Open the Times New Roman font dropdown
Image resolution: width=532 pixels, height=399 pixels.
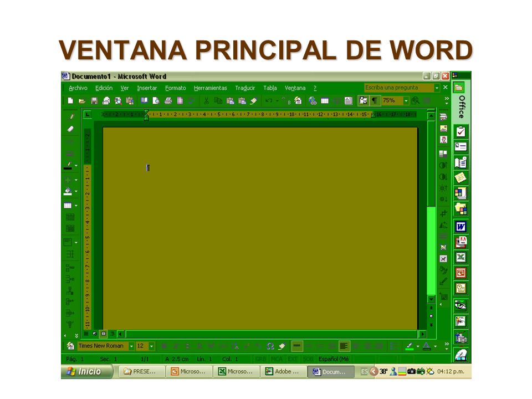131,346
